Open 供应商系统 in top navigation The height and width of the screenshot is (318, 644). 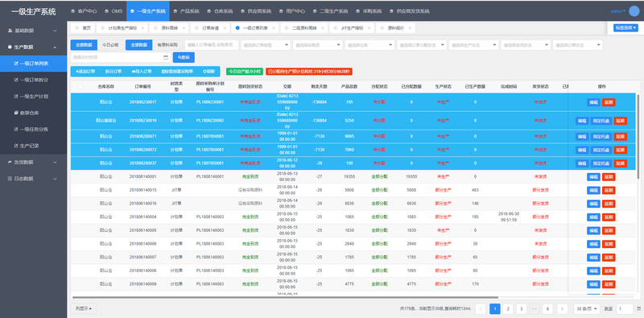click(x=256, y=11)
